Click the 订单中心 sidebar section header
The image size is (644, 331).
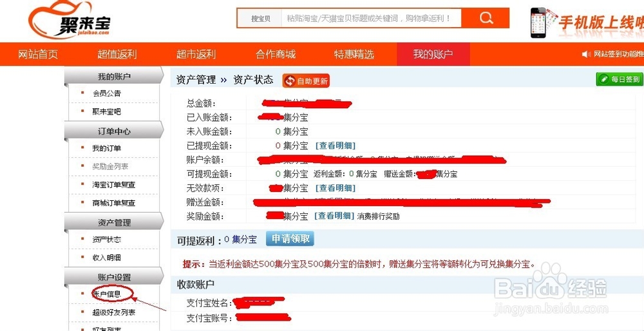114,131
